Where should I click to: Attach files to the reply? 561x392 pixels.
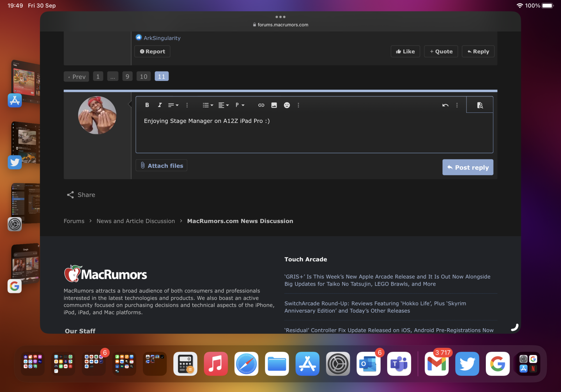coord(162,166)
